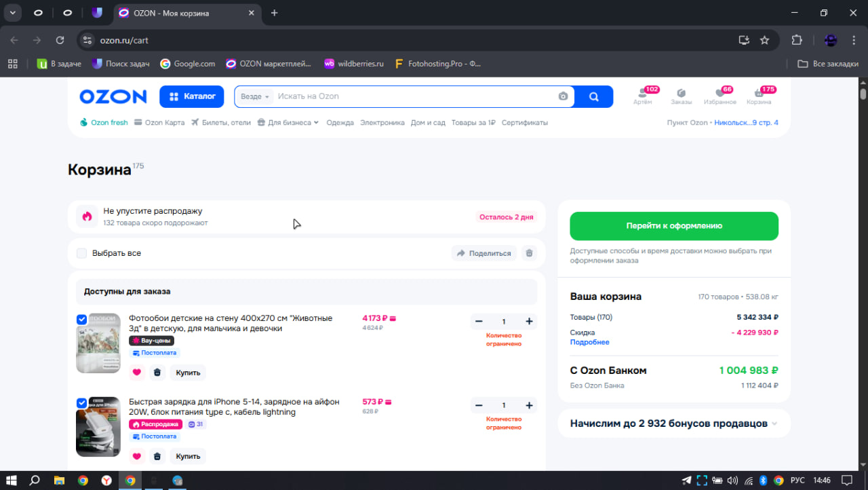This screenshot has width=868, height=490.
Task: Open the Корзина cart icon in header
Action: [759, 96]
